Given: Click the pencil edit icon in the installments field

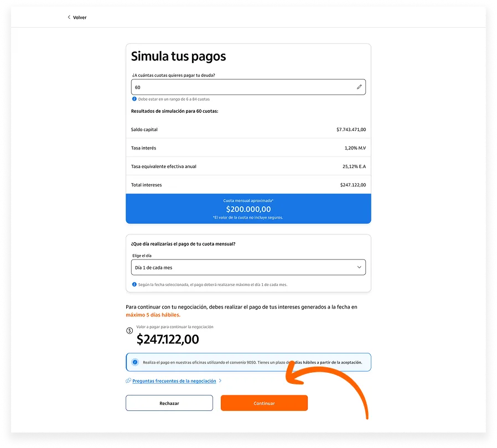Looking at the screenshot, I should coord(359,87).
